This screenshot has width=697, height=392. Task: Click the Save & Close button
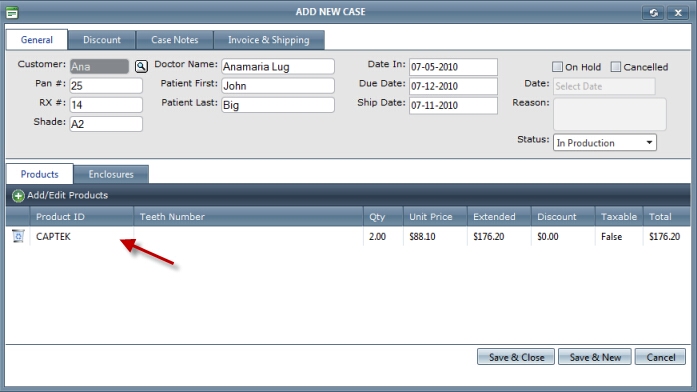point(516,357)
